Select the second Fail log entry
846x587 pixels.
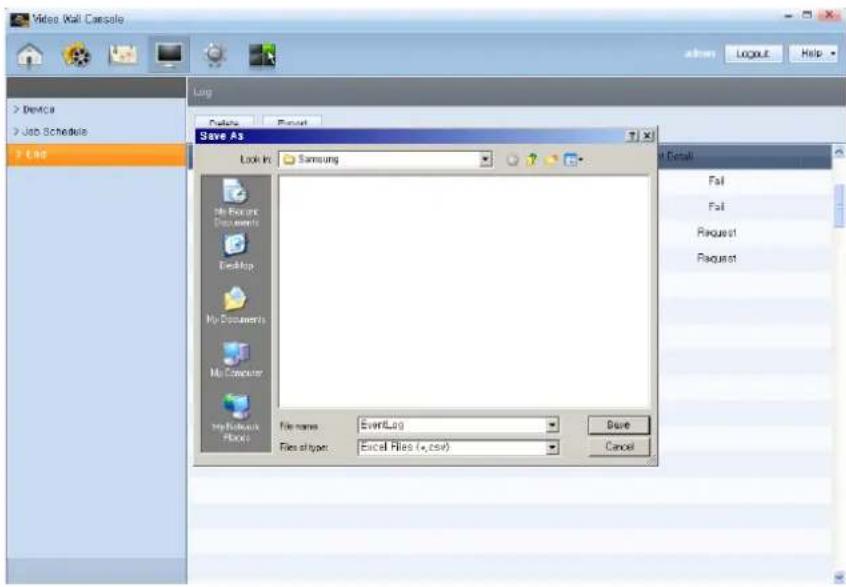pyautogui.click(x=716, y=207)
